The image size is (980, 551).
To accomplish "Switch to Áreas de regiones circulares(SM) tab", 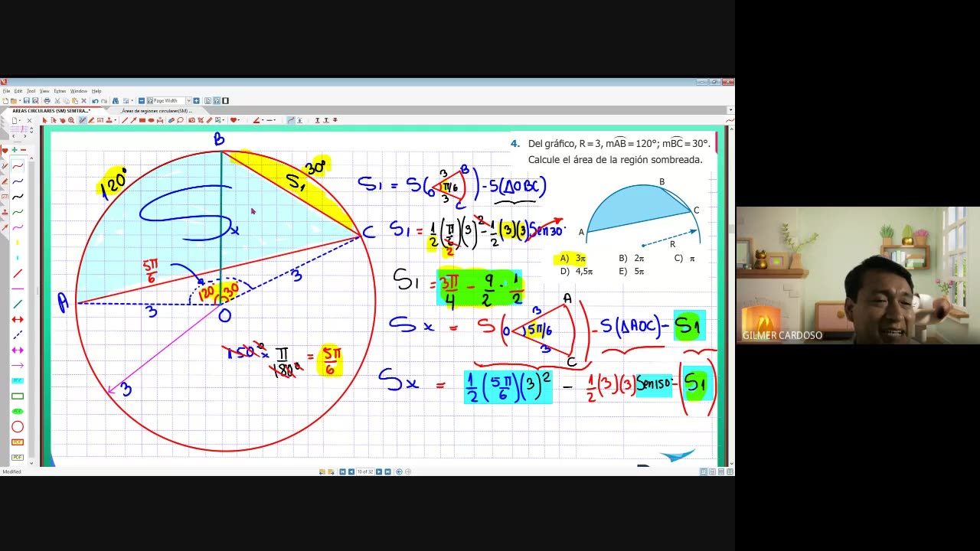I will point(157,110).
